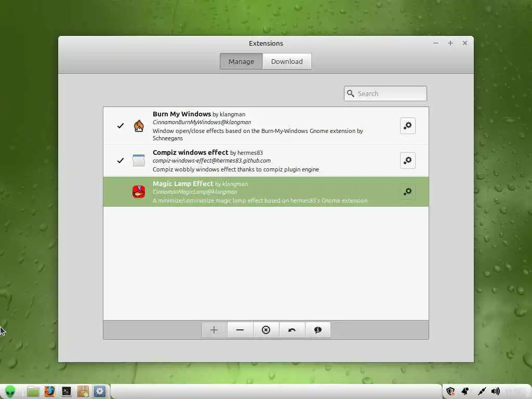The width and height of the screenshot is (532, 399).
Task: Click compiz-windows-effect@hermes83.github.com text
Action: point(212,161)
